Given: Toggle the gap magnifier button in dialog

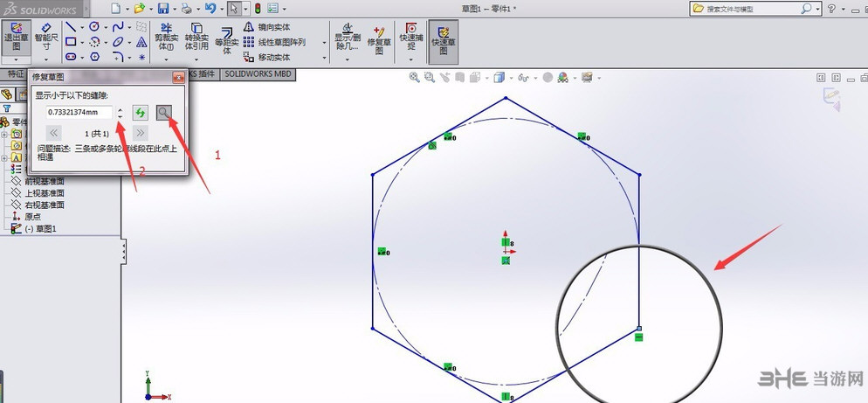Looking at the screenshot, I should pyautogui.click(x=164, y=113).
